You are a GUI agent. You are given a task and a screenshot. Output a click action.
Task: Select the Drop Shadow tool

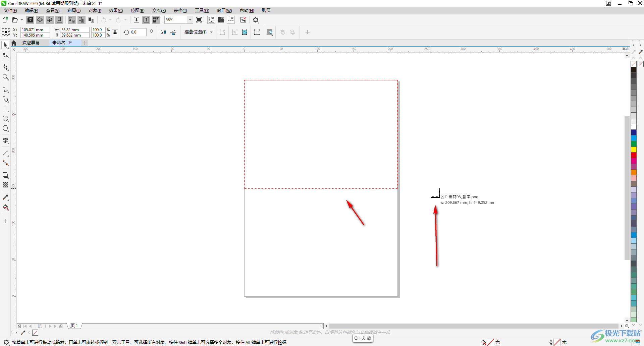5,175
